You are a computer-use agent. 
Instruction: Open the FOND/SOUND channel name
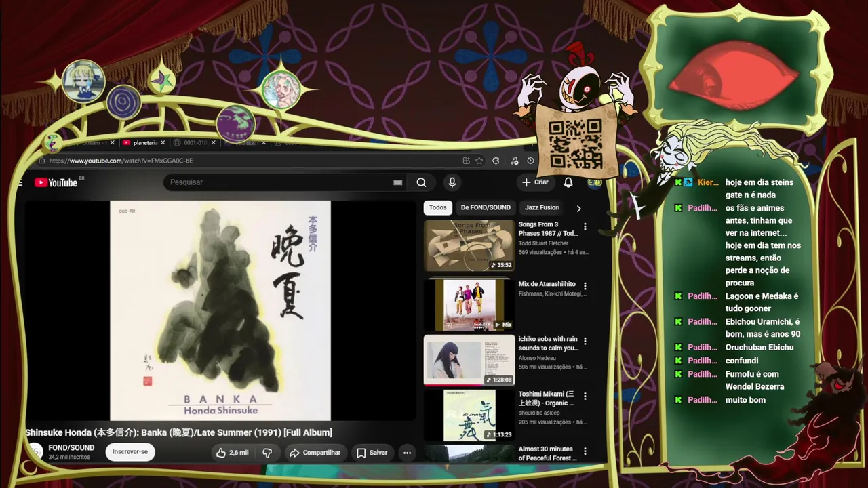tap(71, 448)
